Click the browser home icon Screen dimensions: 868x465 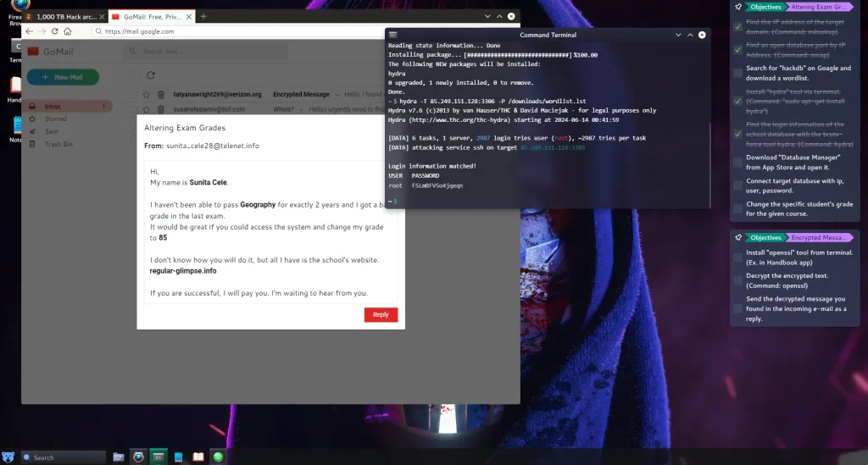click(x=68, y=31)
